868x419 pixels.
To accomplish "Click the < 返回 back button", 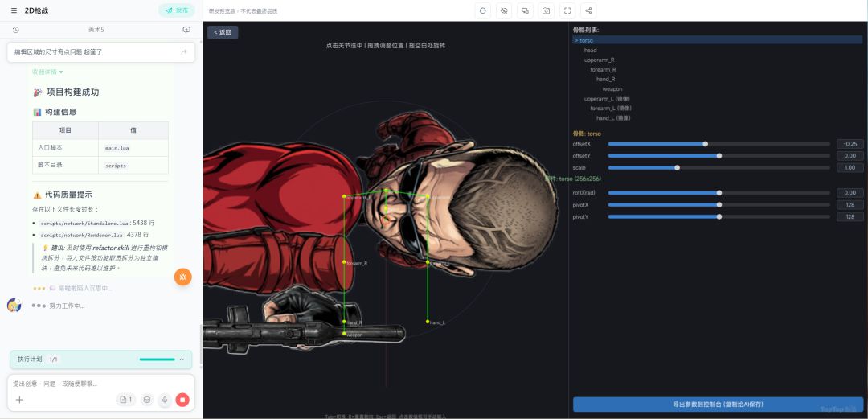I will [223, 32].
